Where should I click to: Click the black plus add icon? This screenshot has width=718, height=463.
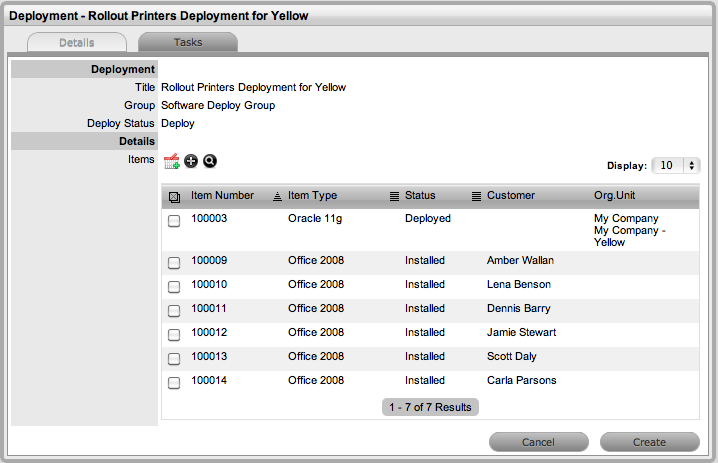click(192, 161)
